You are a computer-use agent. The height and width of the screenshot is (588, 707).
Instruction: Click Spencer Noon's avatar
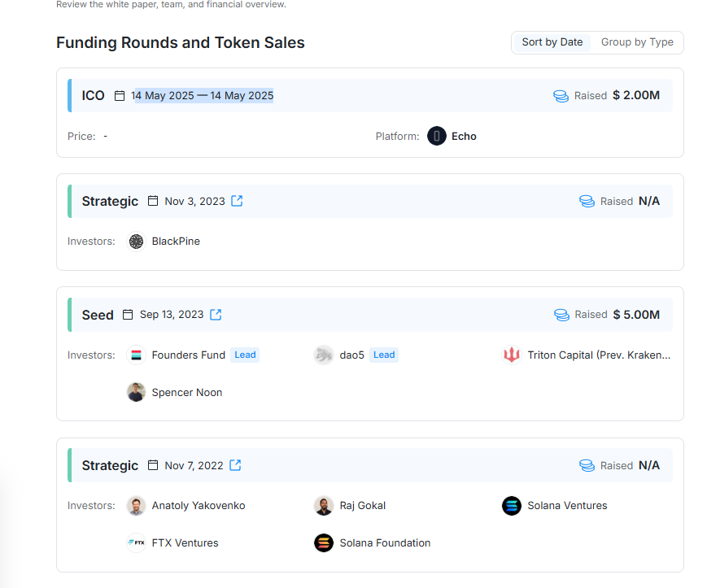click(136, 393)
